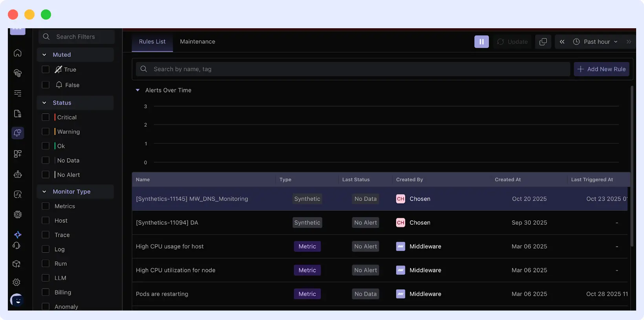644x320 pixels.
Task: Open the document file icon in sidebar
Action: pyautogui.click(x=18, y=114)
